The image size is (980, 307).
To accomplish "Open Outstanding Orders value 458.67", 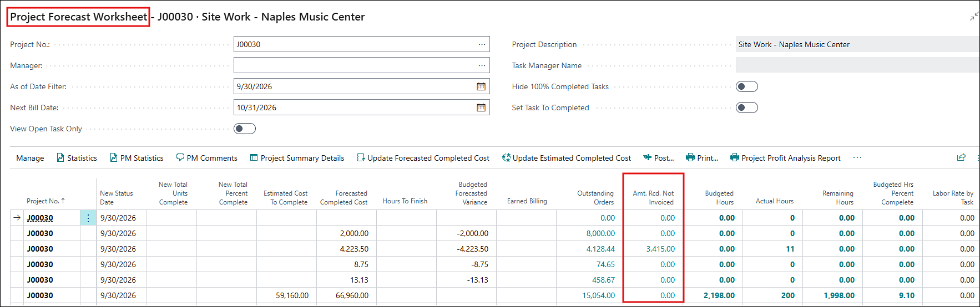I will pyautogui.click(x=603, y=280).
